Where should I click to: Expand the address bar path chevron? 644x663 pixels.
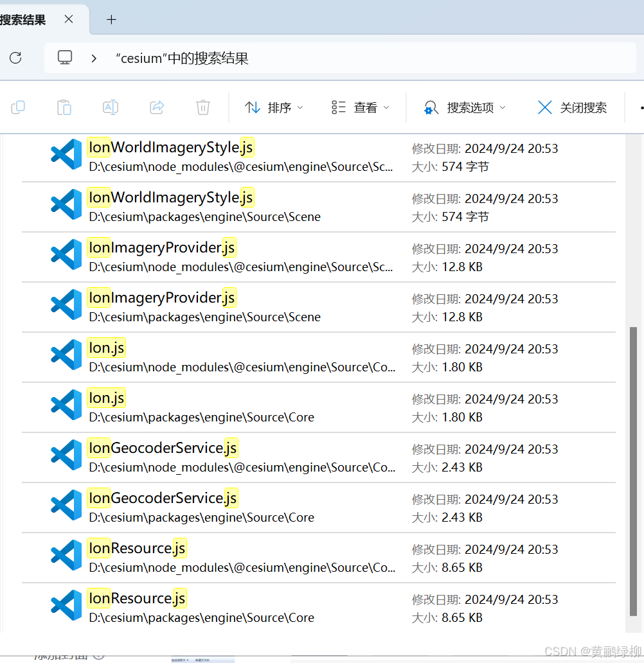click(94, 58)
